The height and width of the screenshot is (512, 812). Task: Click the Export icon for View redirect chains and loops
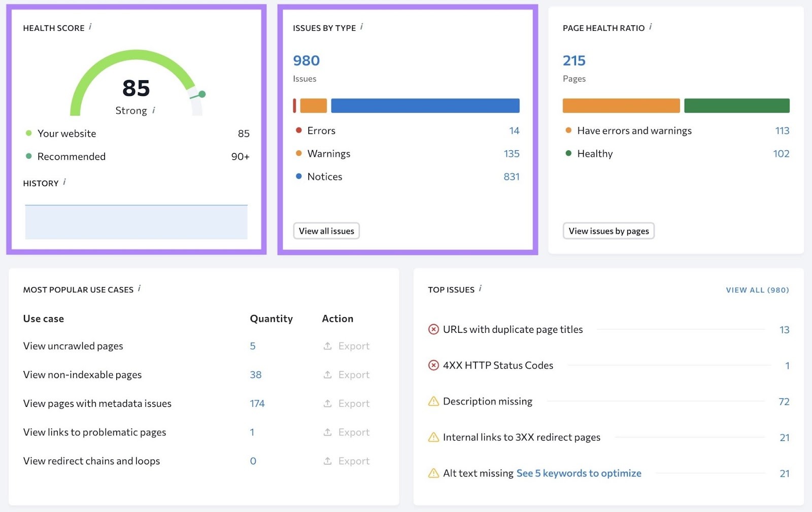327,461
